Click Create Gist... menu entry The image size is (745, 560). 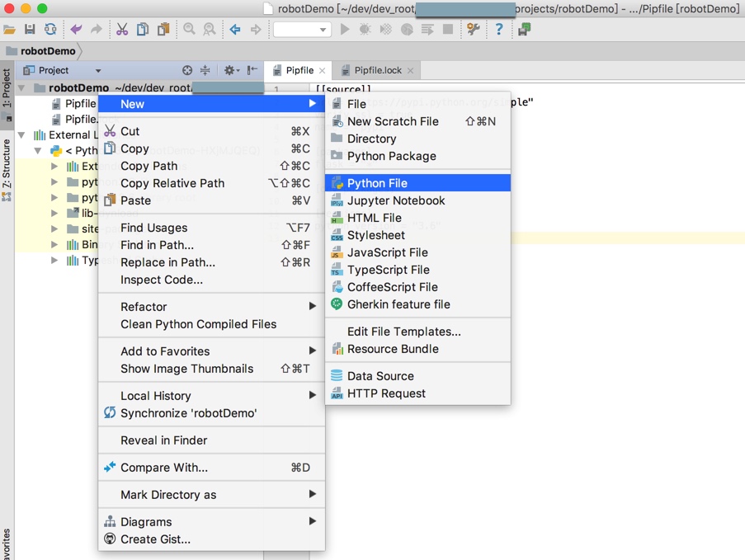coord(211,539)
